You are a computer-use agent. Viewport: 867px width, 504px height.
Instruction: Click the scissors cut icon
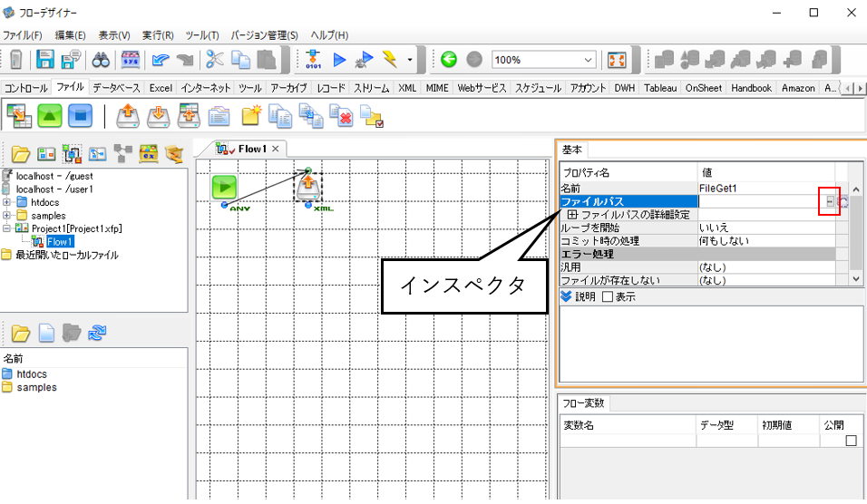[x=214, y=59]
